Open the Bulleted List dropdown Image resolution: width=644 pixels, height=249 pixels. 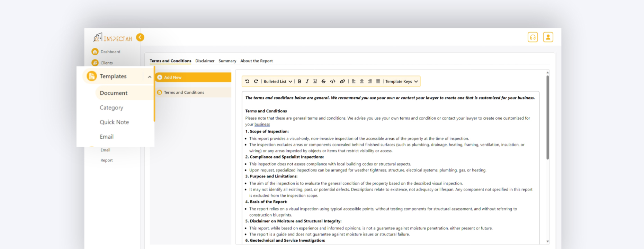click(278, 82)
